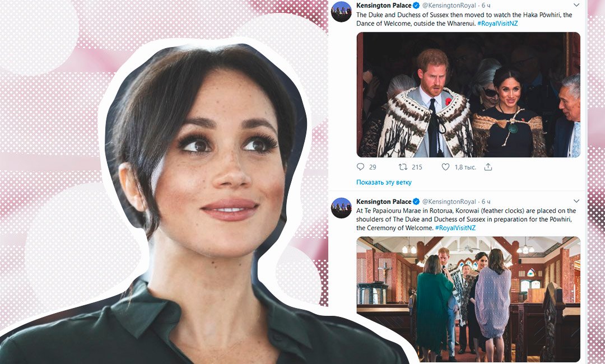The height and width of the screenshot is (364, 605).
Task: Open #RoyalVisitNZ hashtag in the second tweet
Action: click(x=455, y=227)
